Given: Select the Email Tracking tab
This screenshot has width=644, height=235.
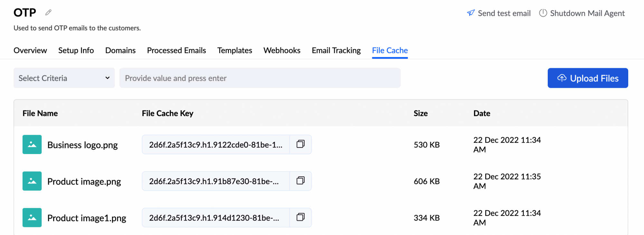Looking at the screenshot, I should [336, 50].
